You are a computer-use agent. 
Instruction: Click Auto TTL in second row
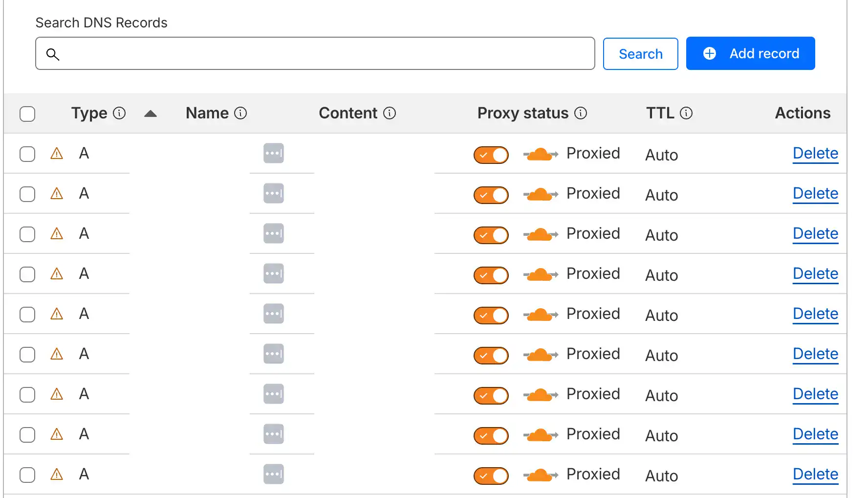(x=662, y=195)
